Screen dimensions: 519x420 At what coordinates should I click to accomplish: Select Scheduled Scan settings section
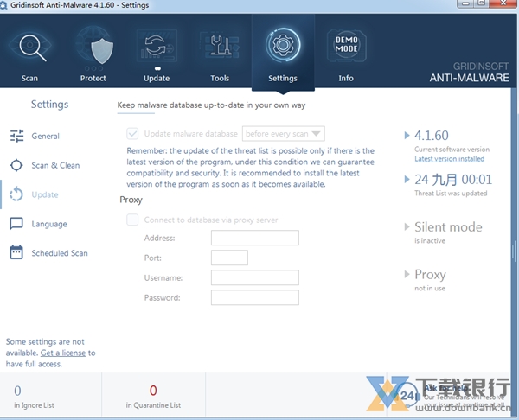(x=60, y=253)
